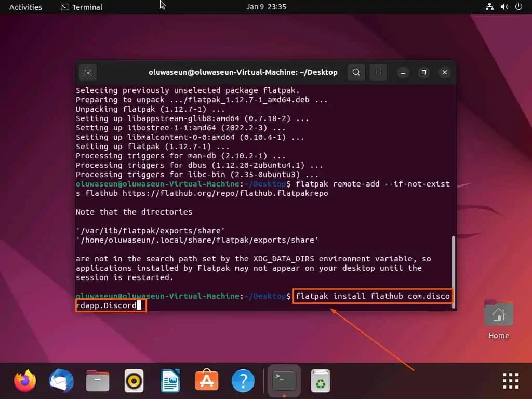Click 'Unpacking flatpak (1.12.7-1) ...' line

[x=150, y=109]
